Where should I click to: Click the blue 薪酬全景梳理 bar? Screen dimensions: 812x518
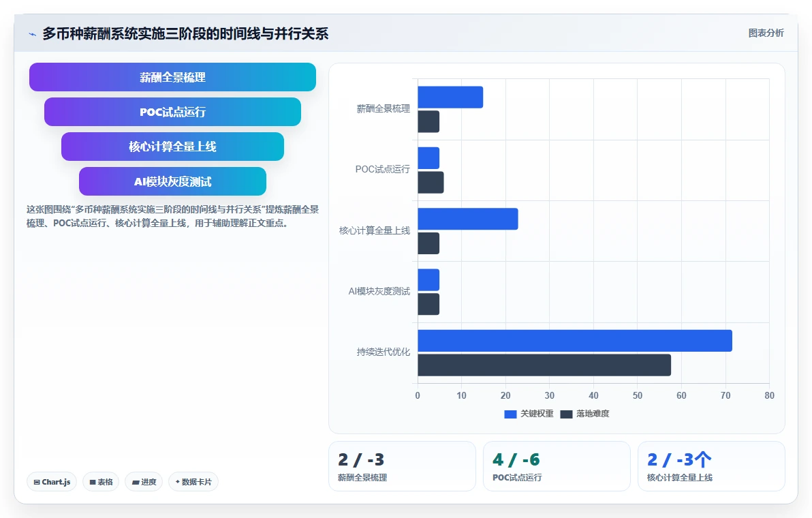(x=450, y=97)
